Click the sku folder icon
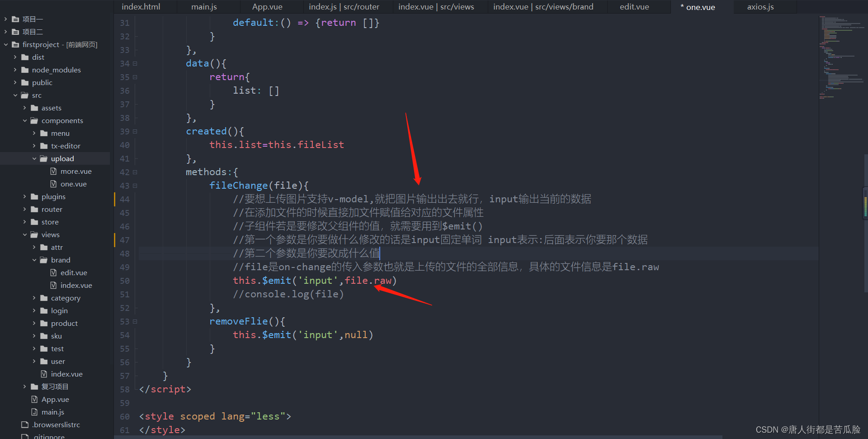 [x=44, y=336]
